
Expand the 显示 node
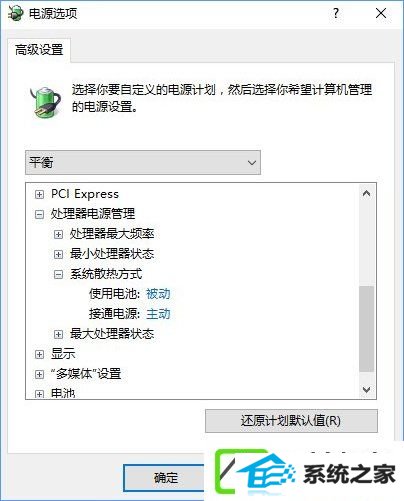click(x=39, y=354)
